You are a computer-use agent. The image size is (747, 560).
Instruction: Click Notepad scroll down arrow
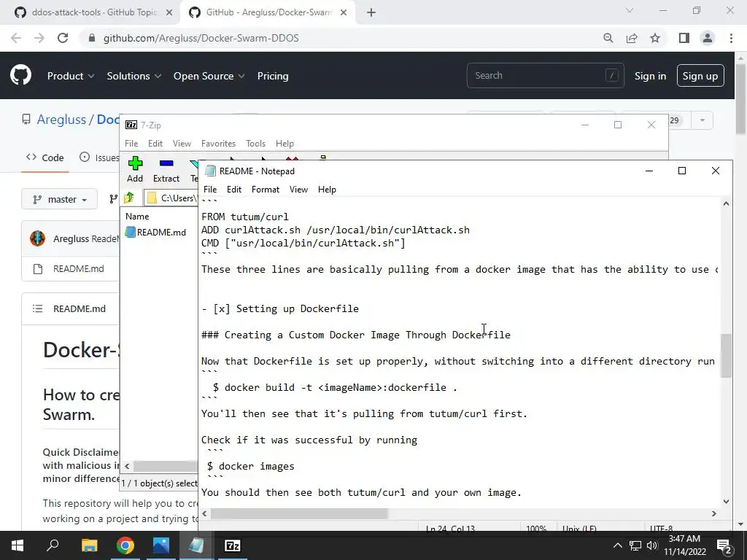[726, 502]
